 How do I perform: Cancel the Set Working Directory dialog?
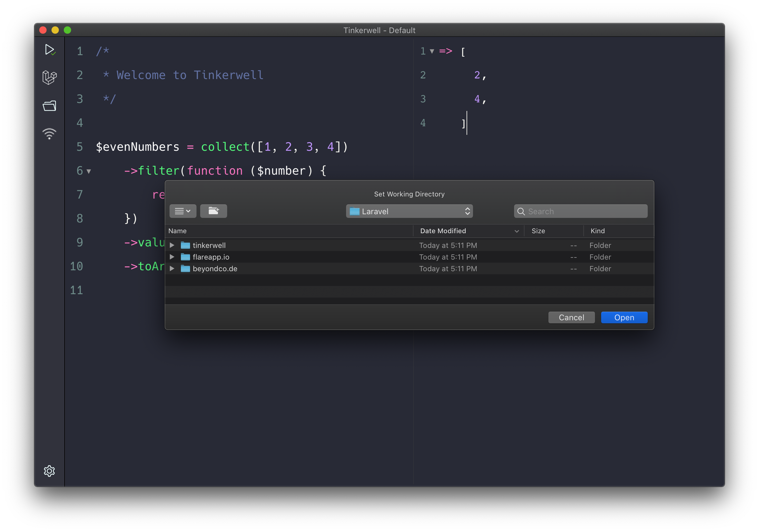[x=571, y=317]
